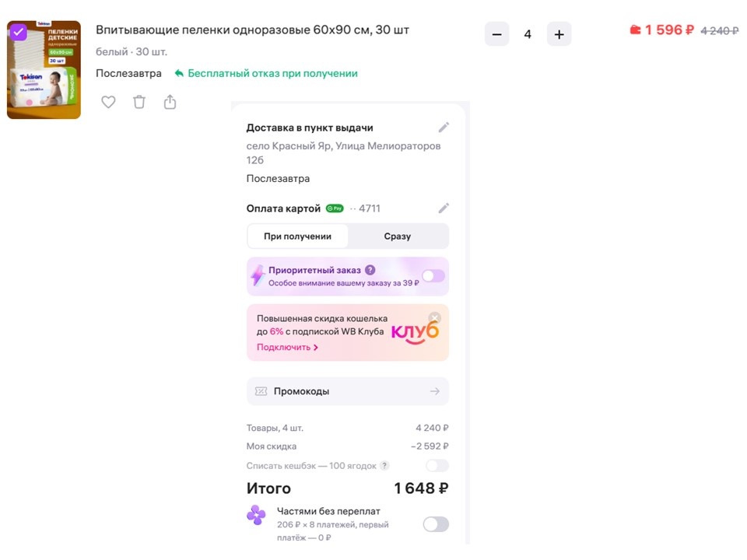Enable the Приоритетный заказ switch

coord(433,276)
